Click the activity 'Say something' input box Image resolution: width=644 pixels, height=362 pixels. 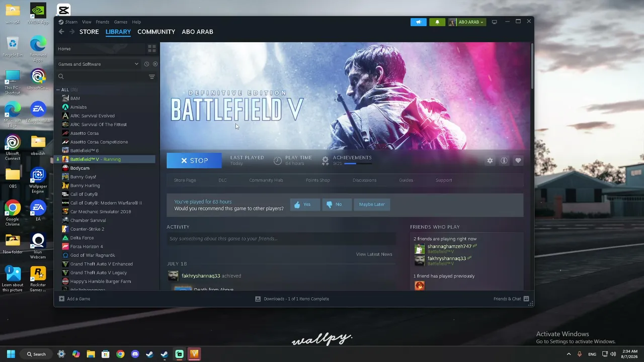pyautogui.click(x=281, y=239)
